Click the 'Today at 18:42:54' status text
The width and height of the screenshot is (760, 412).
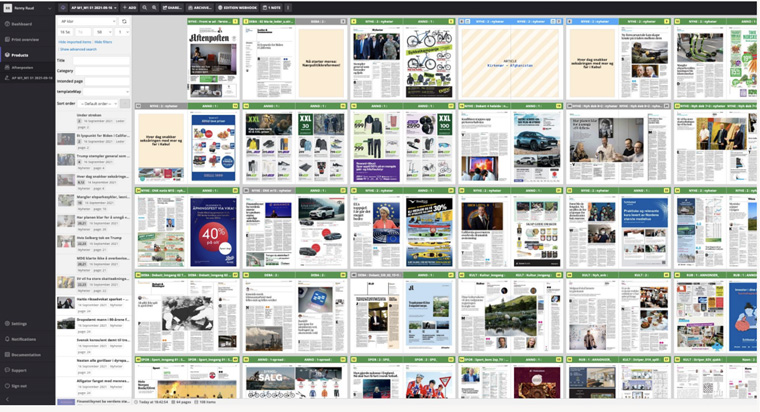click(x=153, y=402)
